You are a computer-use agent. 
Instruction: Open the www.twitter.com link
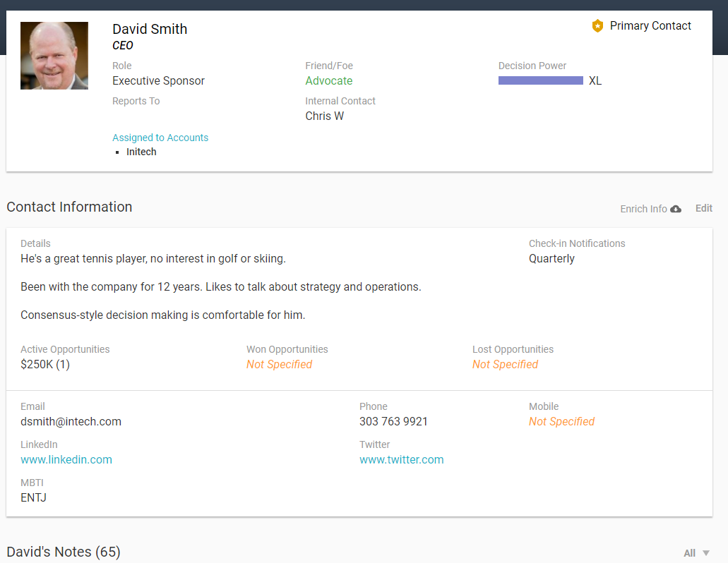401,459
